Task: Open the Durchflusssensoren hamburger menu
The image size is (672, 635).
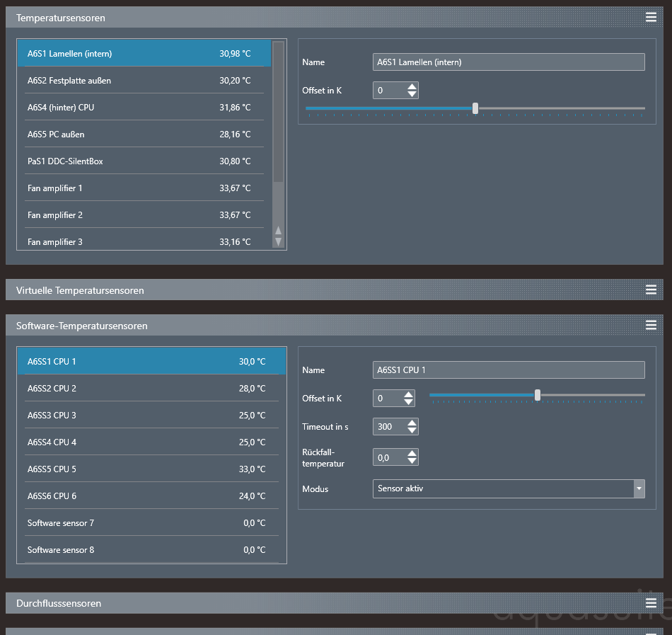Action: point(651,603)
